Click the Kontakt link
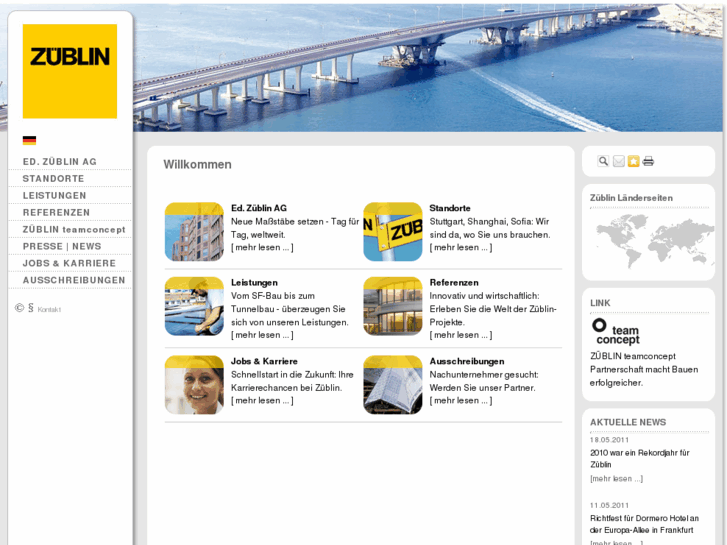 [49, 309]
